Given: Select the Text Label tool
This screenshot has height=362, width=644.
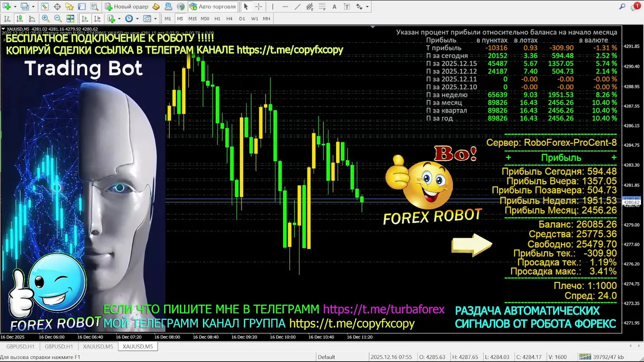Looking at the screenshot, I should [x=347, y=7].
